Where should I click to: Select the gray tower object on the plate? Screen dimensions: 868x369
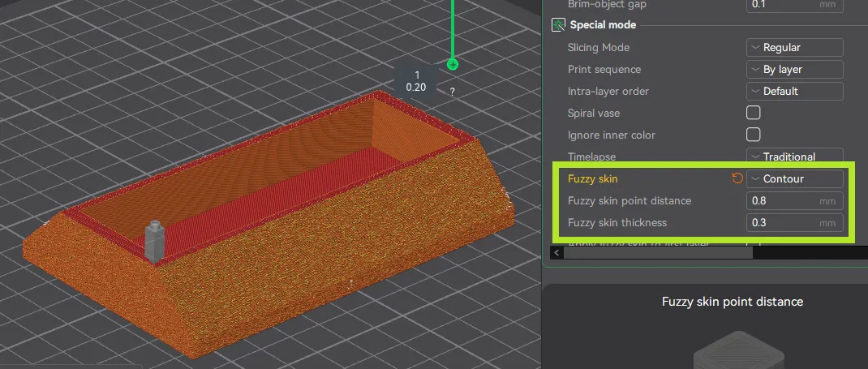pyautogui.click(x=154, y=240)
